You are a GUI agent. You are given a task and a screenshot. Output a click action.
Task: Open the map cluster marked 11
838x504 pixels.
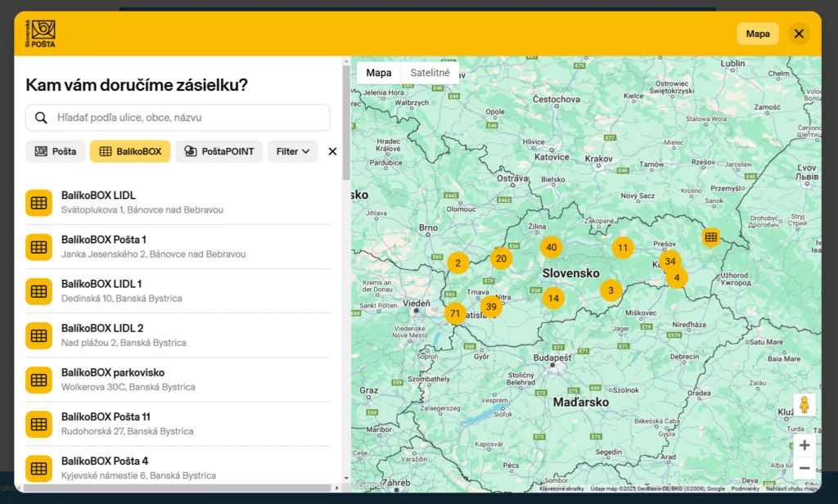pos(623,248)
